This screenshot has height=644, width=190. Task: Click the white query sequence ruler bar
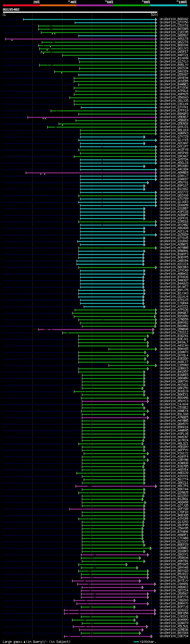(x=80, y=12)
